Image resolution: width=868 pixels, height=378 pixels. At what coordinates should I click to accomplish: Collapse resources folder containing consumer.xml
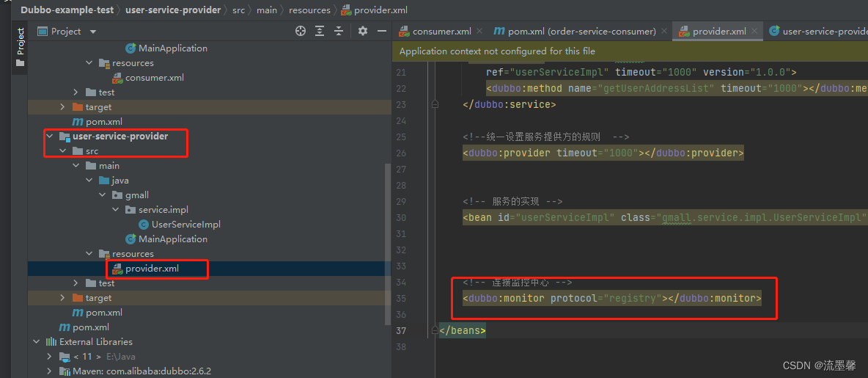[89, 63]
